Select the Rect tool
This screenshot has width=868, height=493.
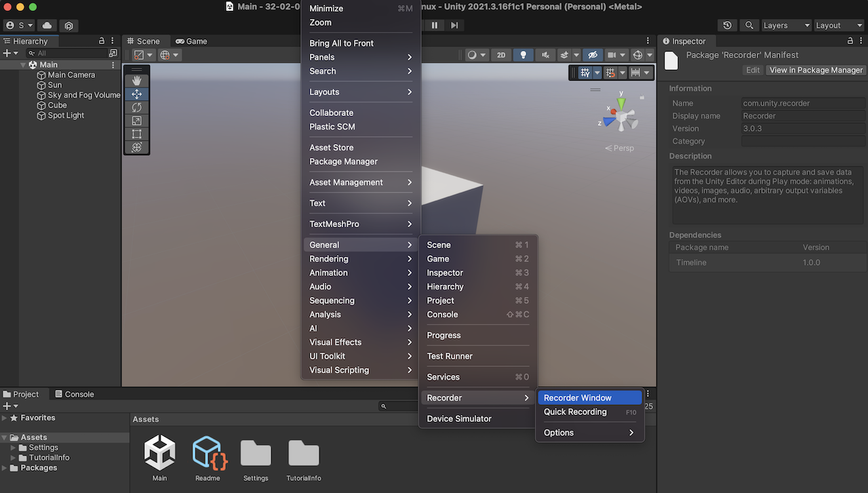coord(136,134)
